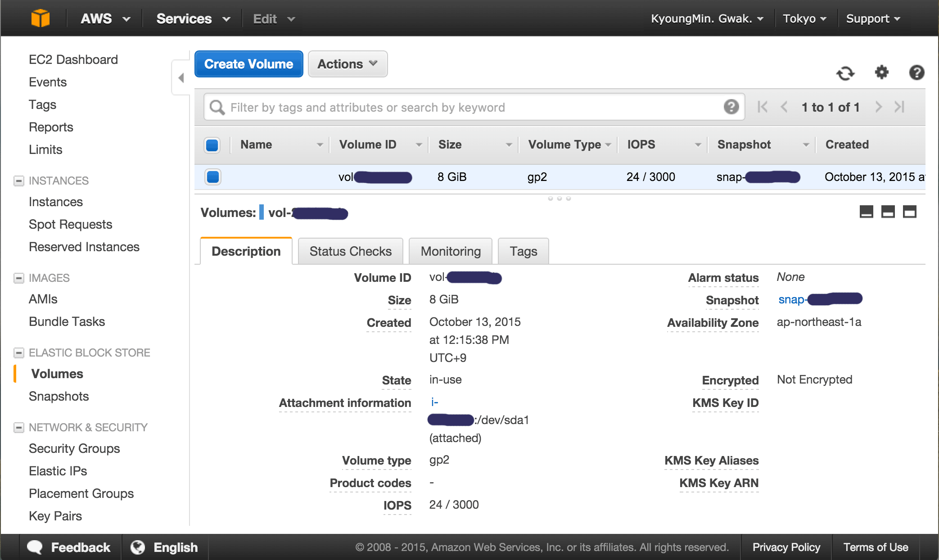
Task: Open the settings gear for table preferences
Action: click(881, 72)
